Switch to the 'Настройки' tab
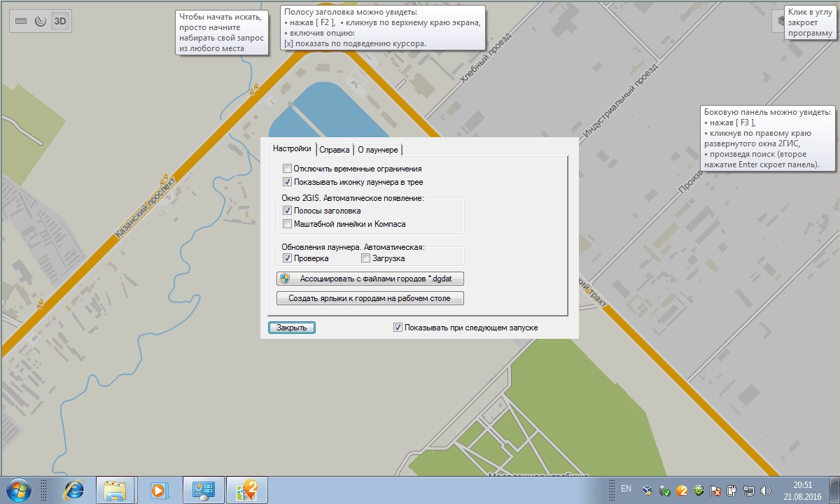Image resolution: width=840 pixels, height=504 pixels. [x=292, y=148]
